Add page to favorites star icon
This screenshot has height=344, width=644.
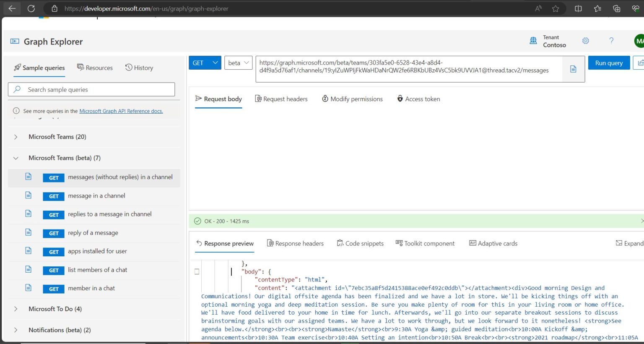pyautogui.click(x=556, y=8)
